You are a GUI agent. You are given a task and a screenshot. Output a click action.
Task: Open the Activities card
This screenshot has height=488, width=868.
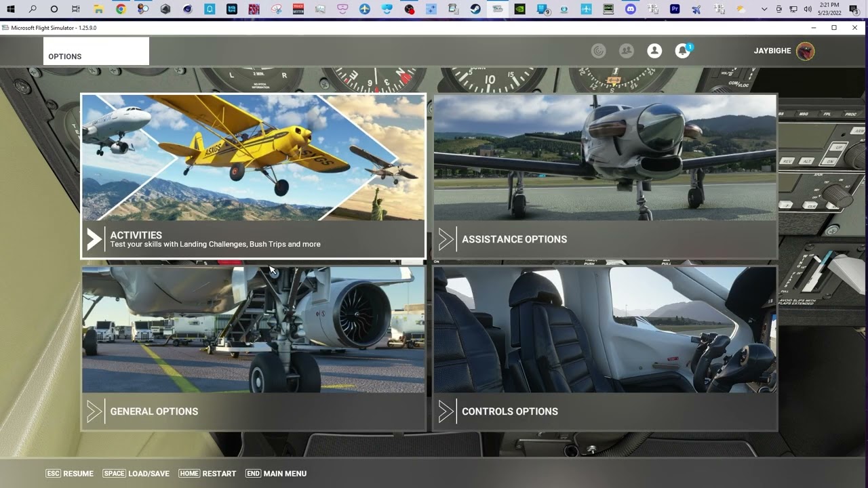point(254,176)
